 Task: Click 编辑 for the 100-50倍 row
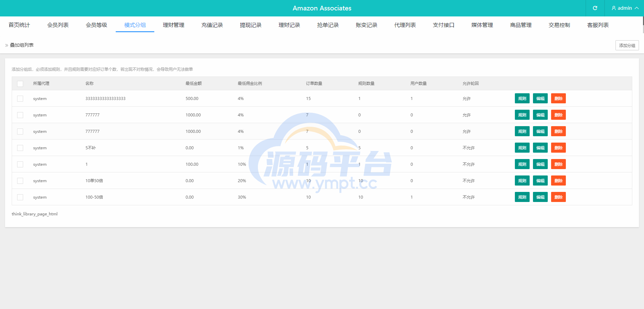pyautogui.click(x=540, y=197)
